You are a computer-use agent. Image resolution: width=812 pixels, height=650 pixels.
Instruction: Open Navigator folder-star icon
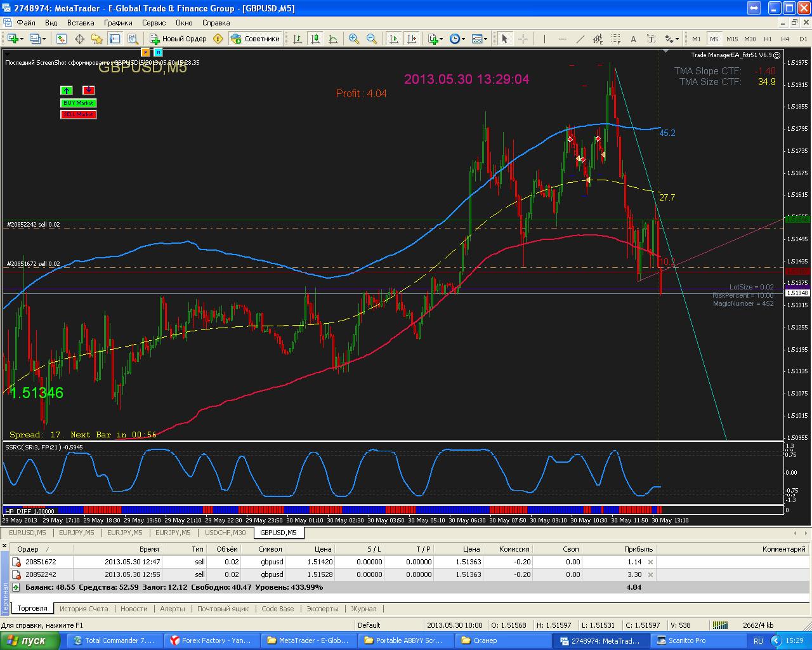tap(97, 39)
